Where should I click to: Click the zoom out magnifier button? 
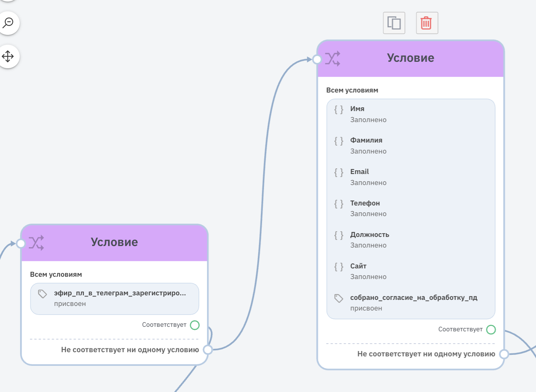pos(8,23)
